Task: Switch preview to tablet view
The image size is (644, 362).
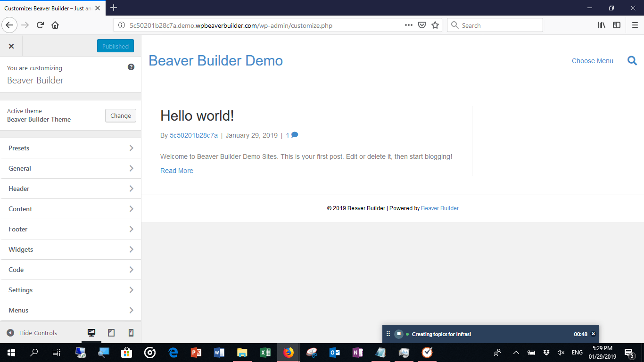Action: point(111,332)
